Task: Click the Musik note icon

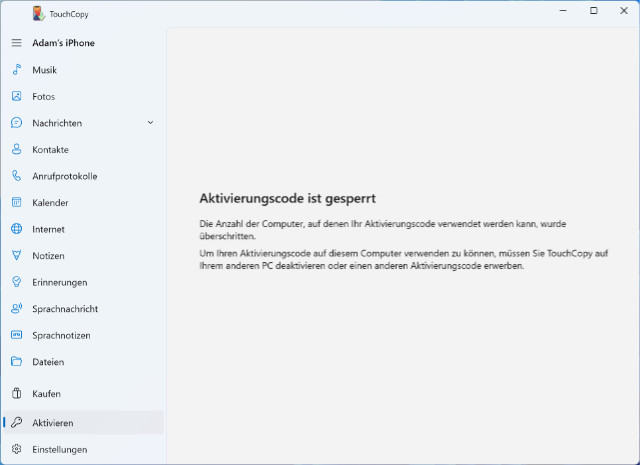Action: 16,70
